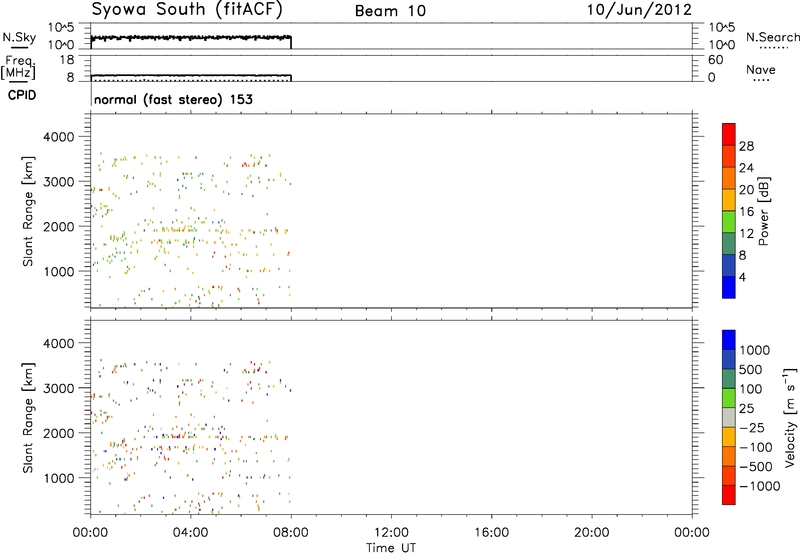Click the '16:00' time axis tick
The width and height of the screenshot is (800, 554).
pos(491,533)
